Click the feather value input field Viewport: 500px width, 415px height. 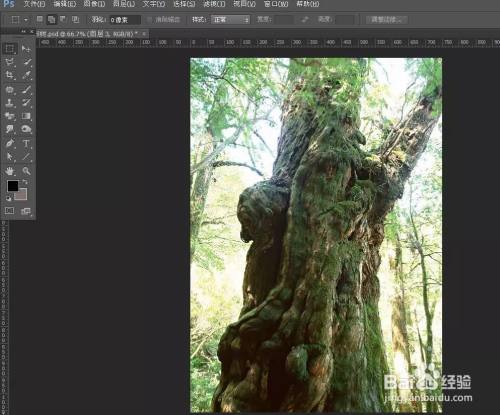[124, 20]
